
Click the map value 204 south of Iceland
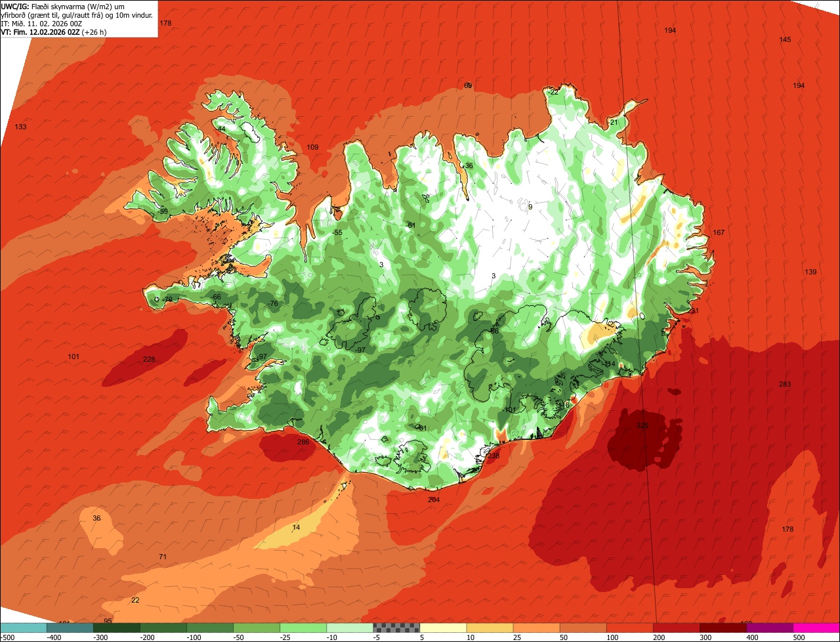pyautogui.click(x=434, y=500)
